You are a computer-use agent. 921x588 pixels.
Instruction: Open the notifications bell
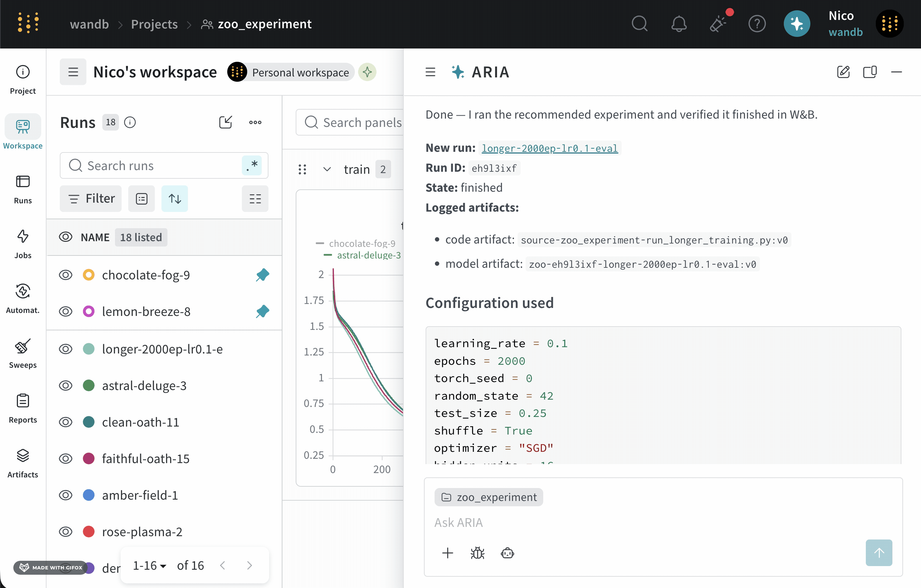679,24
